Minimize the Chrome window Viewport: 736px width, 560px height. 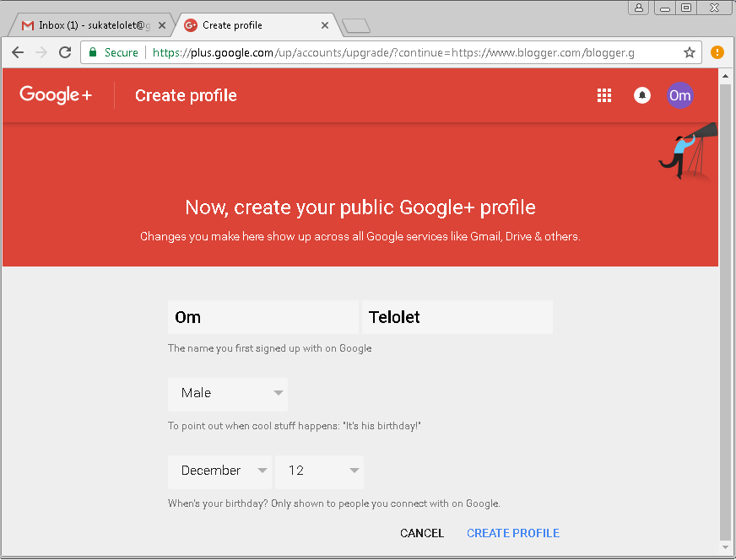[665, 8]
